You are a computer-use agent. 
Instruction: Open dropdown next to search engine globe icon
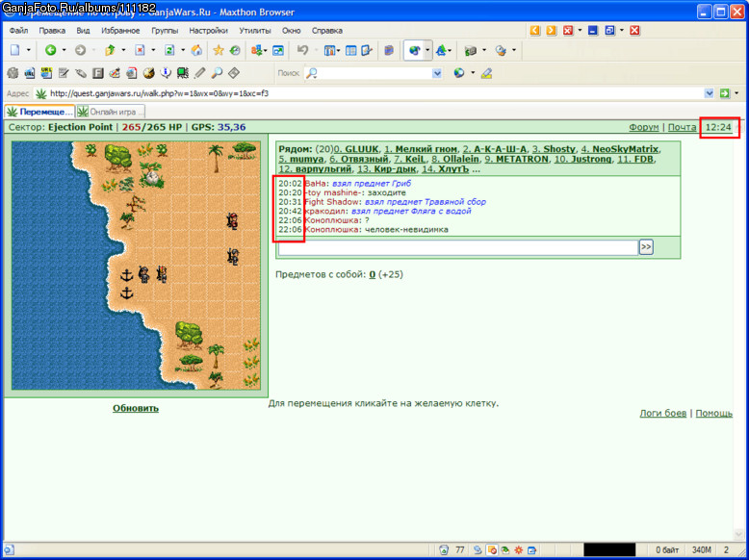(473, 73)
